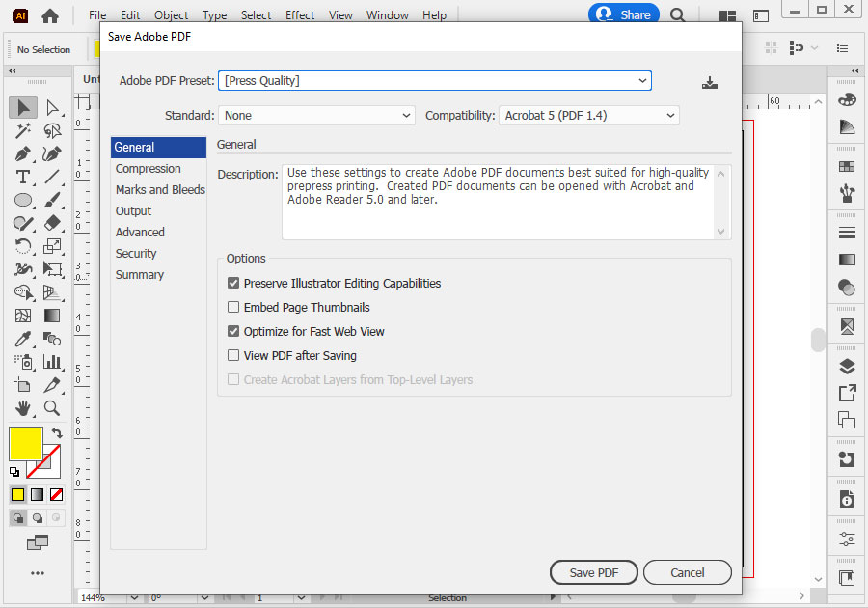The height and width of the screenshot is (608, 868).
Task: Select the Eyedropper tool
Action: click(x=23, y=339)
